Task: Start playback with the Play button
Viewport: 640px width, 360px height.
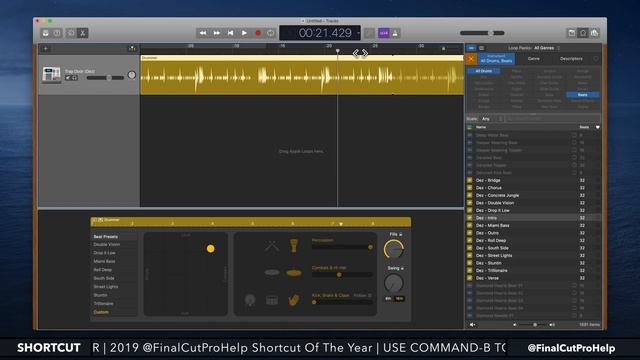Action: click(x=244, y=33)
